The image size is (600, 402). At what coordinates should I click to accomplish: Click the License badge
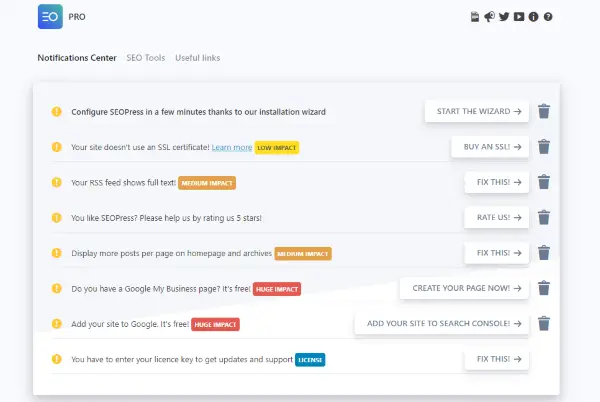click(310, 360)
